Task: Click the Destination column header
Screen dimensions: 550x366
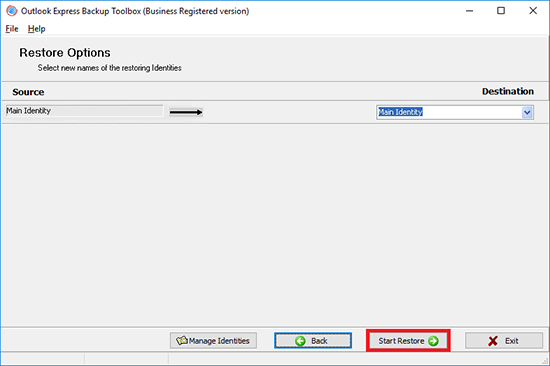Action: click(x=508, y=91)
